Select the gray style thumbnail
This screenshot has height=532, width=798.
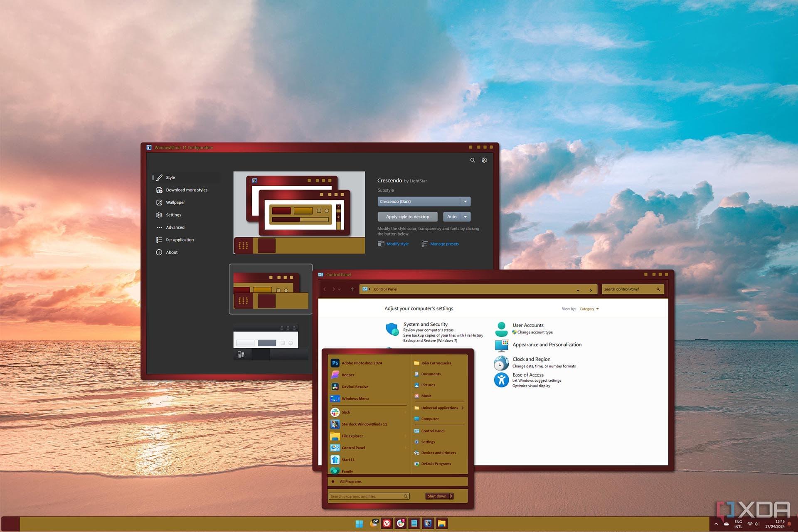271,342
